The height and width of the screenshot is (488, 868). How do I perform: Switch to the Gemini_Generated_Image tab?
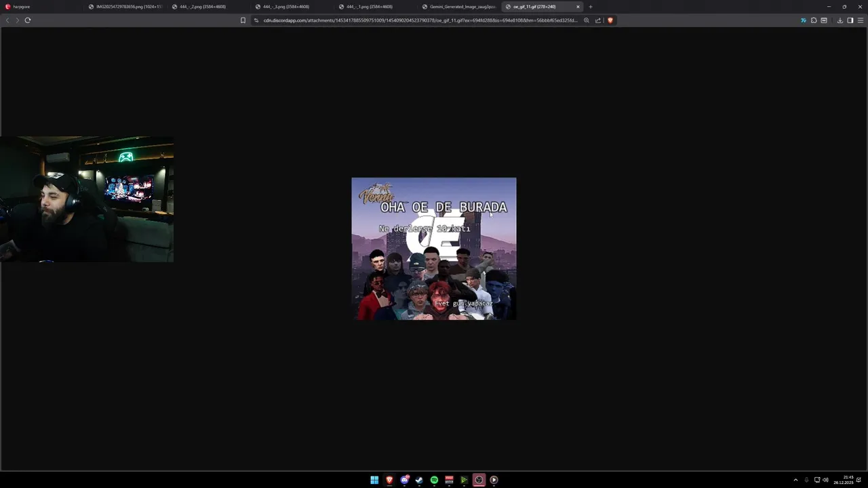pyautogui.click(x=459, y=7)
